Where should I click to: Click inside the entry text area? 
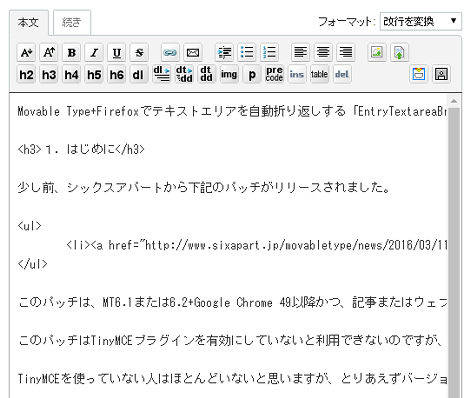(229, 245)
